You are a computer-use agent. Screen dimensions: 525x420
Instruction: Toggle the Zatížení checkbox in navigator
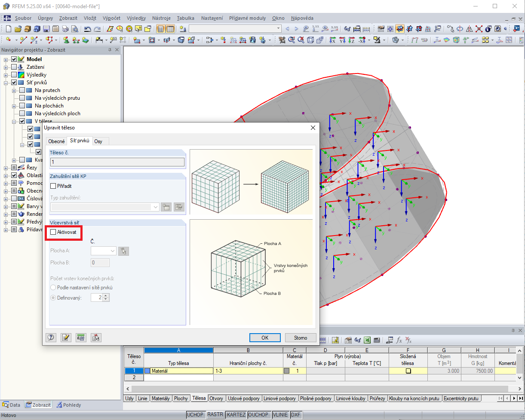14,67
